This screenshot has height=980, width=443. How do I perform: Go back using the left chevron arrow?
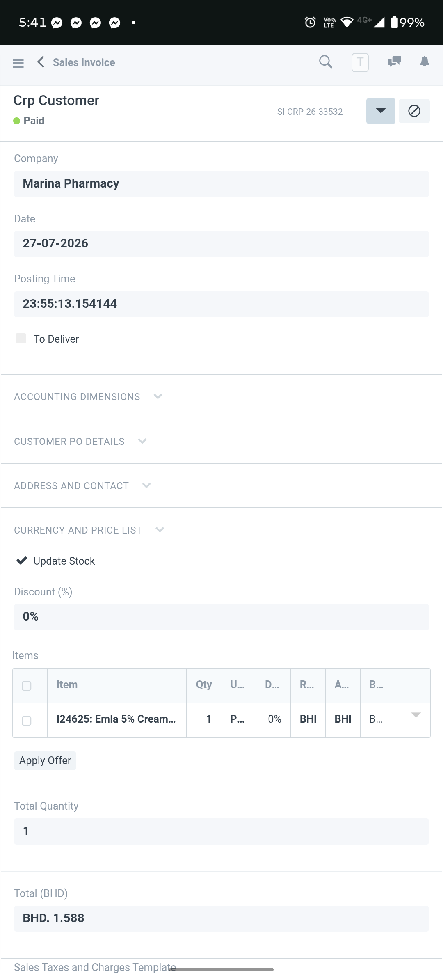(x=41, y=62)
